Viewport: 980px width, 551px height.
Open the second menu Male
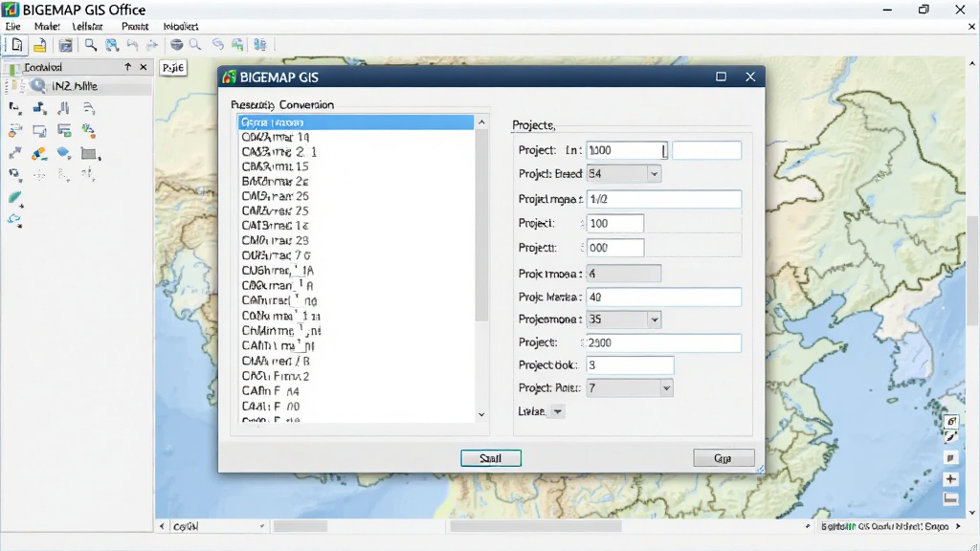(47, 26)
